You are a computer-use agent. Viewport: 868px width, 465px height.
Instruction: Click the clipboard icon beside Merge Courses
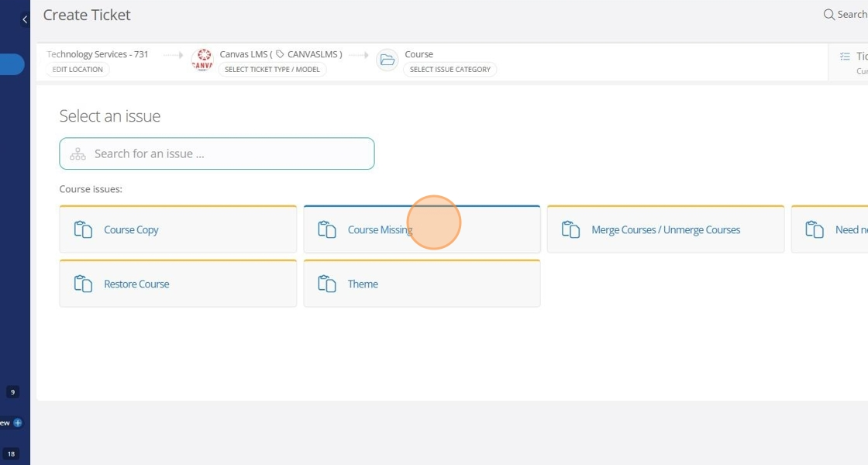(570, 230)
